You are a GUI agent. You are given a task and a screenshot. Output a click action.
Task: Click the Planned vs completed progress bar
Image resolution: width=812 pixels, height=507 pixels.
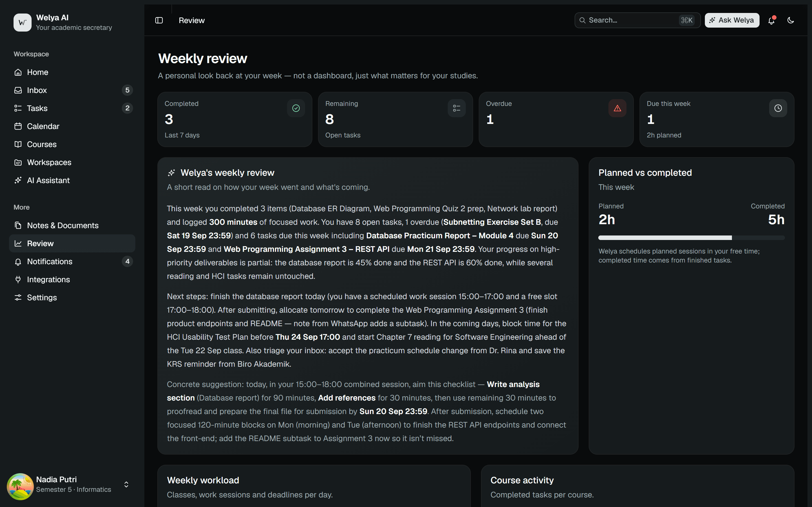coord(691,238)
